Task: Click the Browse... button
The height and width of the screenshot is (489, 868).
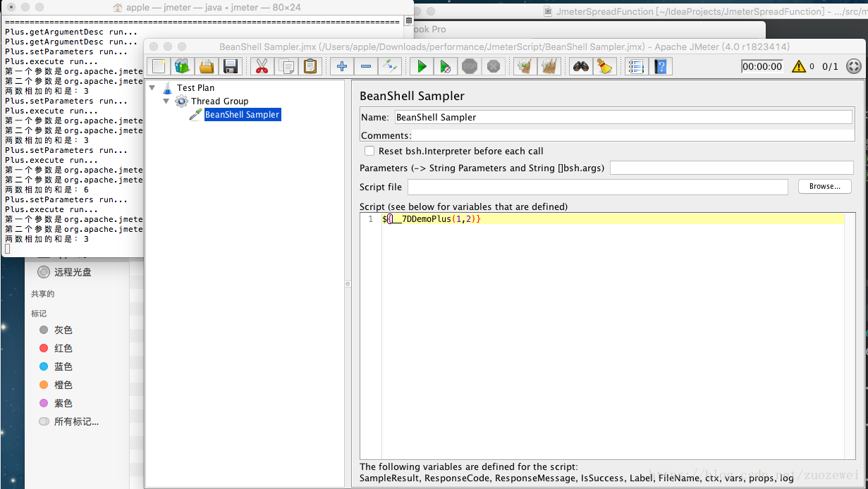Action: click(x=825, y=187)
